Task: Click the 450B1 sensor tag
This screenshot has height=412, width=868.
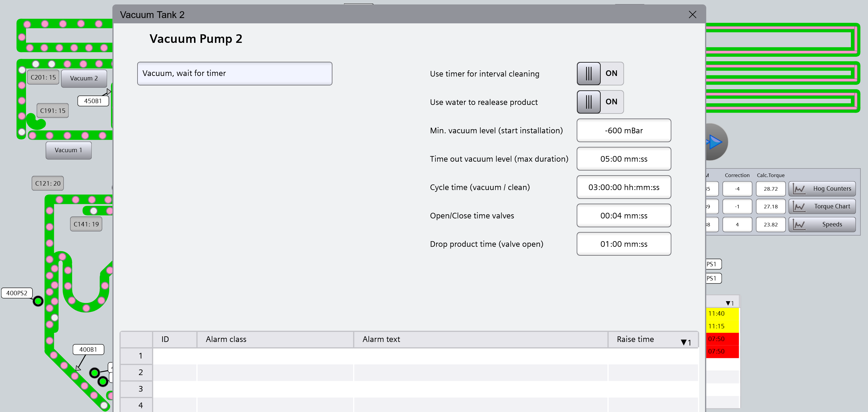Action: [x=93, y=101]
